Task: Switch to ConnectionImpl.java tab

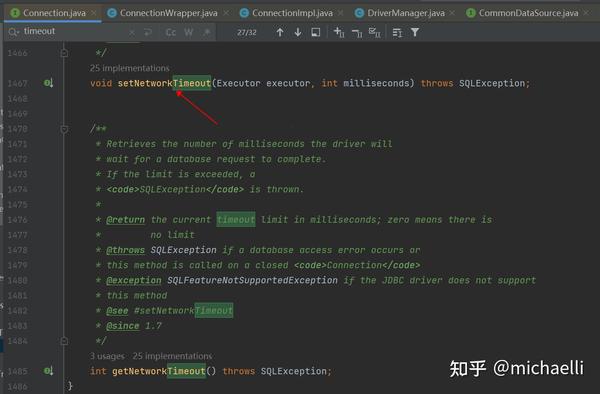Action: pyautogui.click(x=292, y=13)
